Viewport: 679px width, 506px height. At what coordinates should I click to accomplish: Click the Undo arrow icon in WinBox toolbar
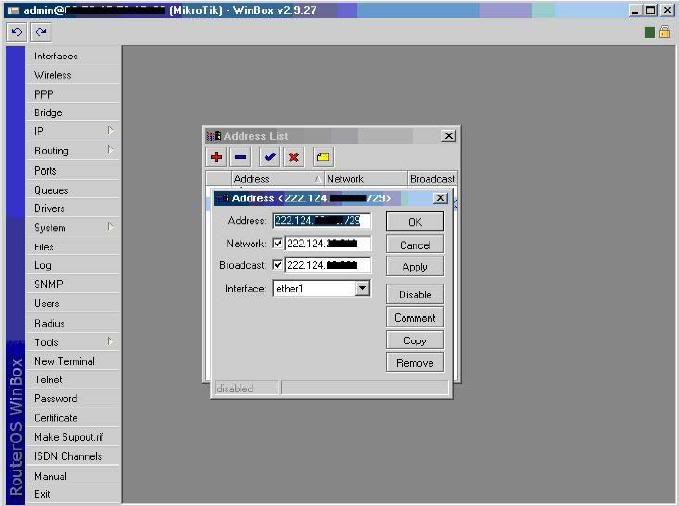(17, 32)
